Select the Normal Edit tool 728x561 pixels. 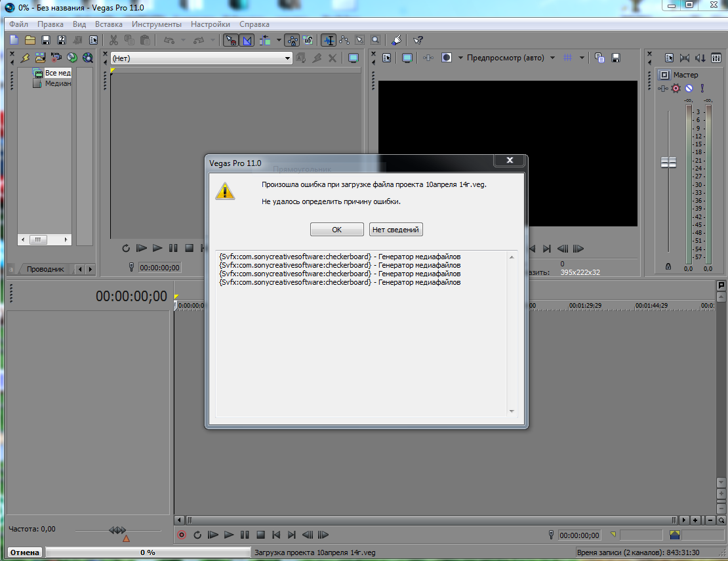coord(329,41)
